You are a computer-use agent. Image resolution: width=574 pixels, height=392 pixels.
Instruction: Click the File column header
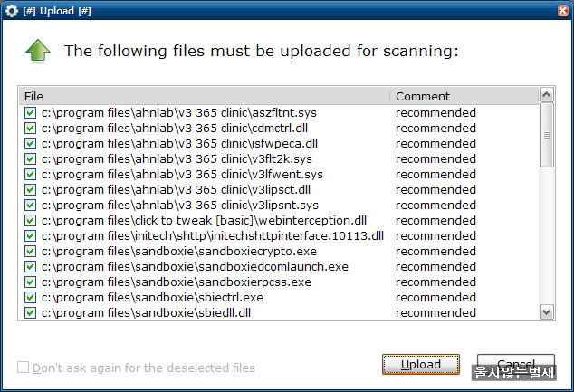click(205, 96)
